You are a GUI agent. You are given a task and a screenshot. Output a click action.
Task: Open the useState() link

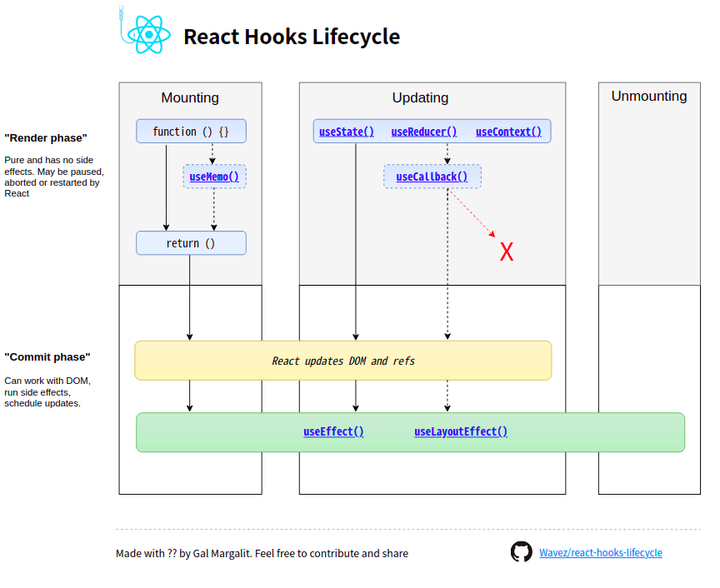point(346,132)
